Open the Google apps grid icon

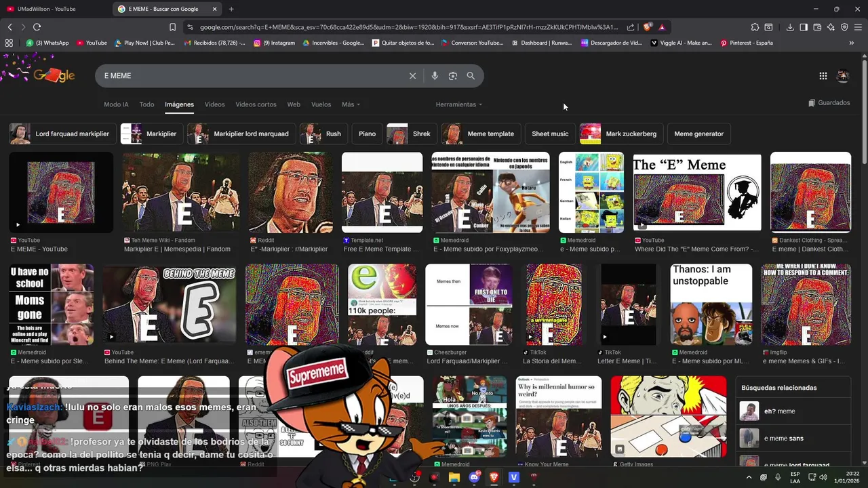[x=823, y=76]
